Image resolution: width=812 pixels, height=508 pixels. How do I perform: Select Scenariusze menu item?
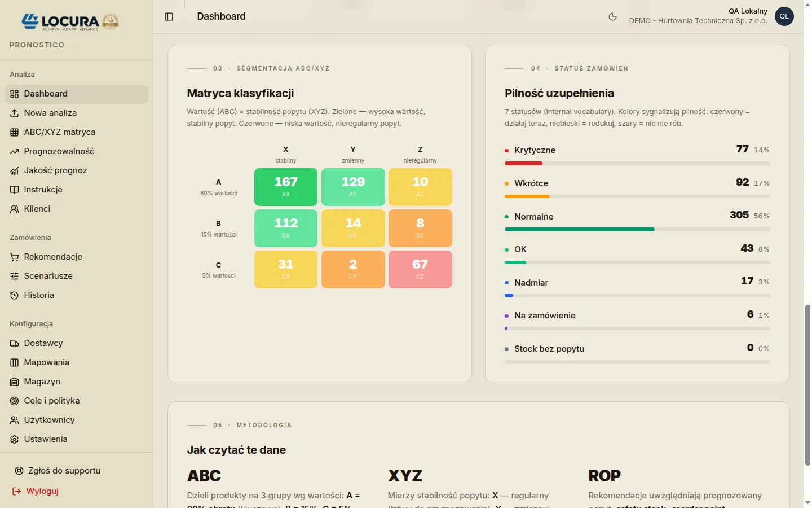(77, 276)
